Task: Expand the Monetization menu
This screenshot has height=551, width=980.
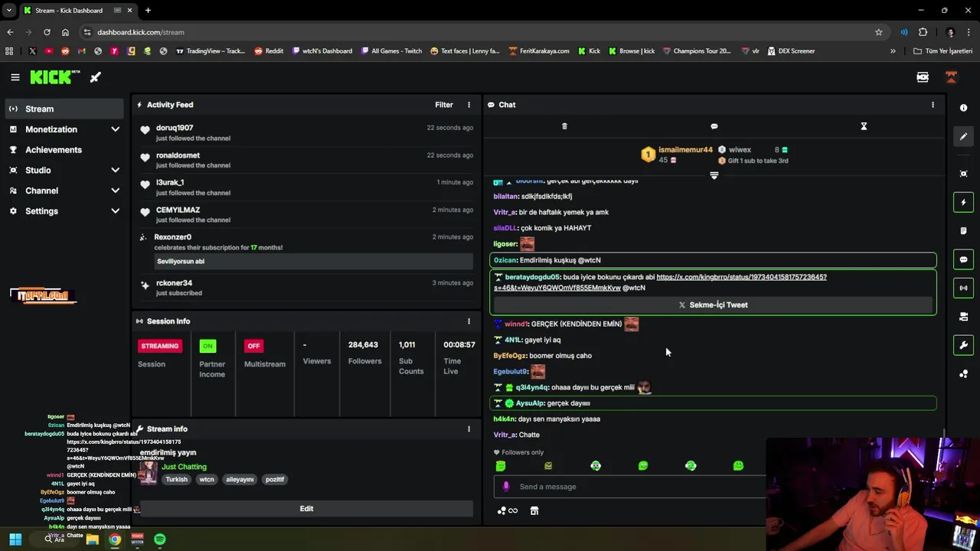Action: [64, 129]
